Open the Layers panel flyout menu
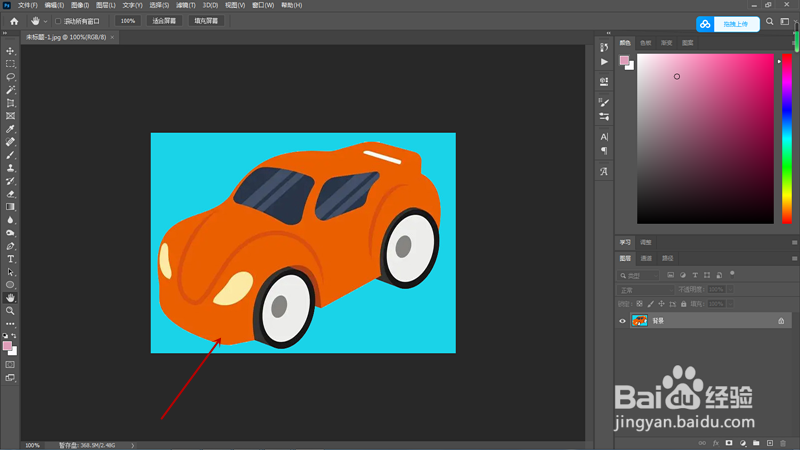Screen dimensions: 800x450 point(794,259)
